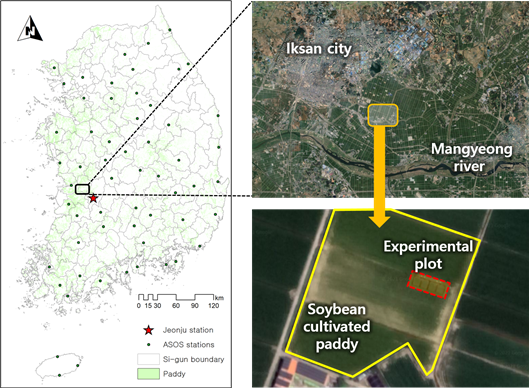The image size is (529, 388).
Task: Click the Iksan city label
Action: pos(319,49)
